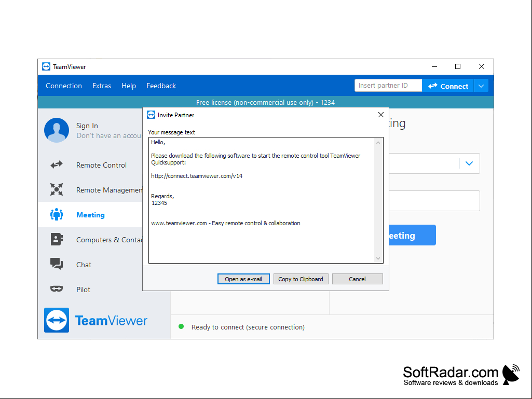Click the Invite Partner dialog TeamViewer icon
The height and width of the screenshot is (399, 532).
[x=151, y=115]
